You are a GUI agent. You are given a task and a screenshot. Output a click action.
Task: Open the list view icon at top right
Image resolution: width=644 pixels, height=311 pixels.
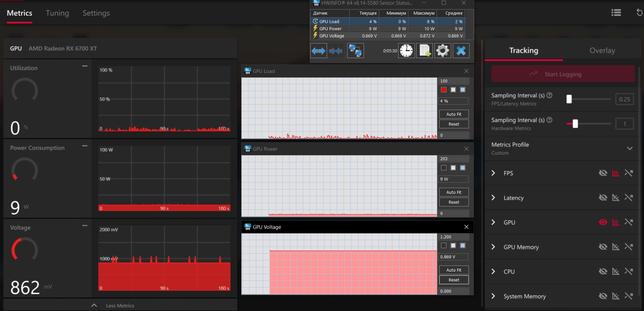point(616,13)
